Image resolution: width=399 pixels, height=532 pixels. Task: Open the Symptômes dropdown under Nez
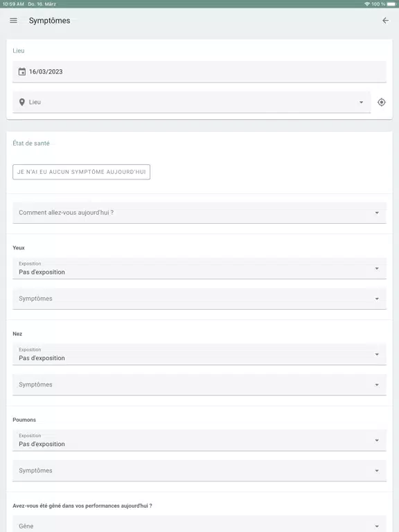(199, 384)
